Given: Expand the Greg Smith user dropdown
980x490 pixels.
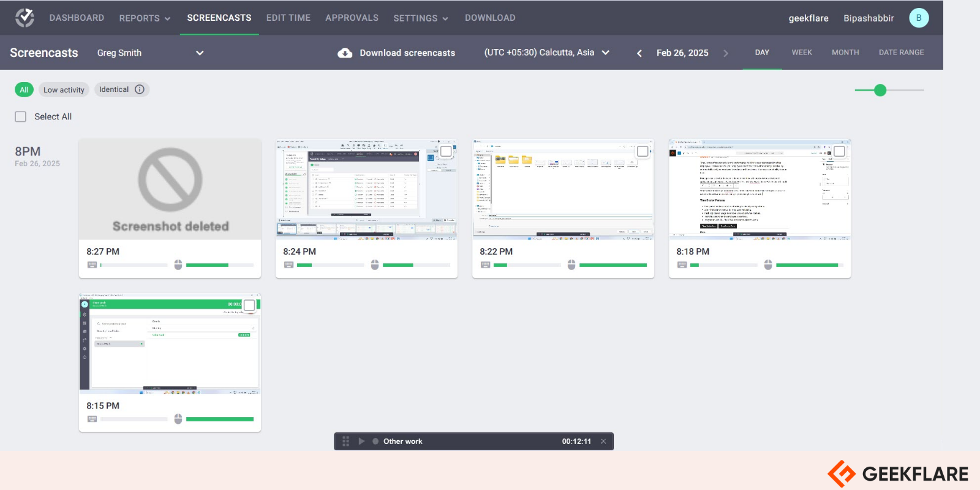Looking at the screenshot, I should (200, 53).
